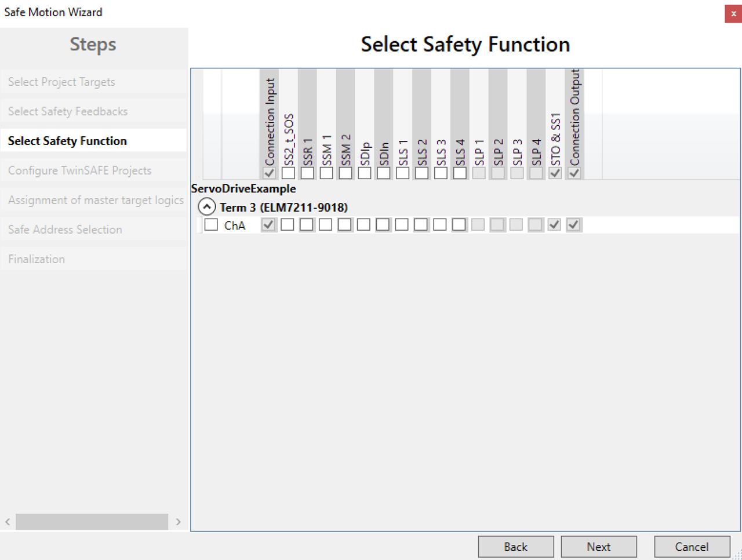Click ChA row STO & SS1 checkbox
The image size is (742, 560).
[554, 224]
